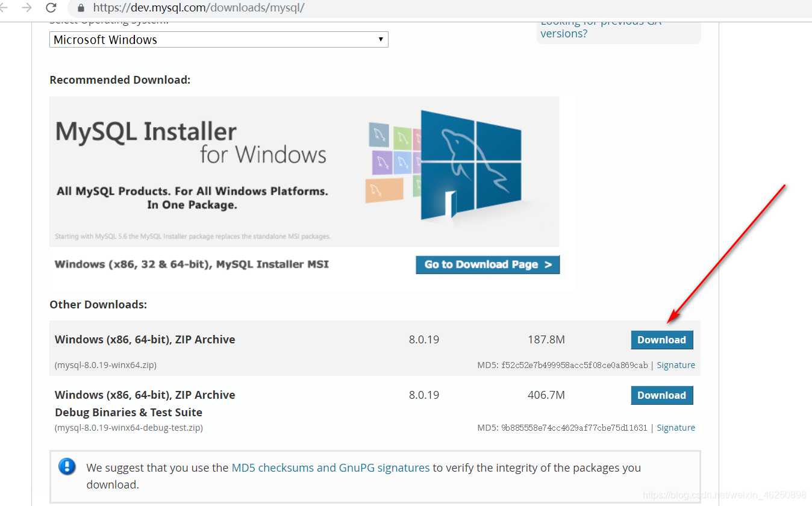Open Signature link for debug-test zip
Viewport: 812px width, 506px height.
coord(676,428)
